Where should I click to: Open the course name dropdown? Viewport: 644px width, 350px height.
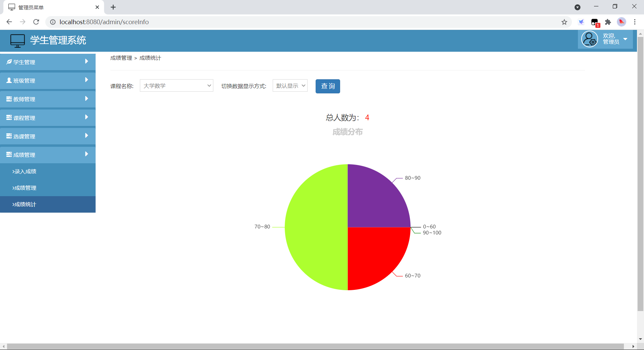[176, 86]
